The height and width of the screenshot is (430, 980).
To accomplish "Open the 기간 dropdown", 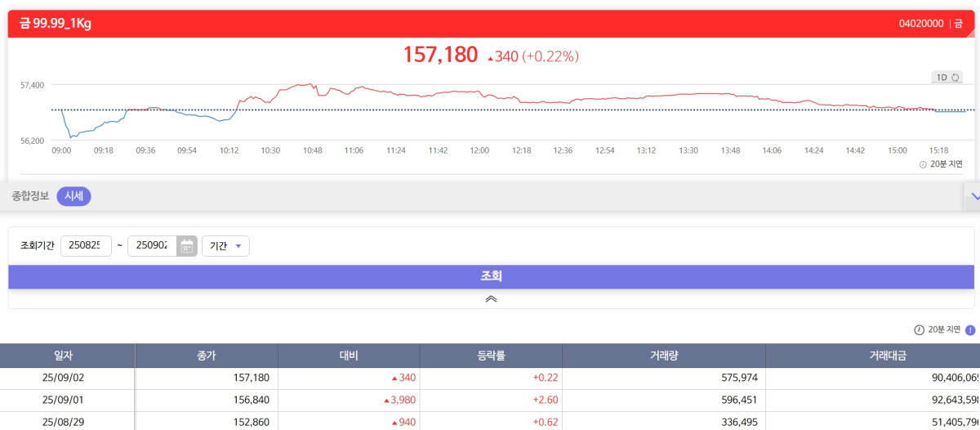I will pyautogui.click(x=225, y=246).
